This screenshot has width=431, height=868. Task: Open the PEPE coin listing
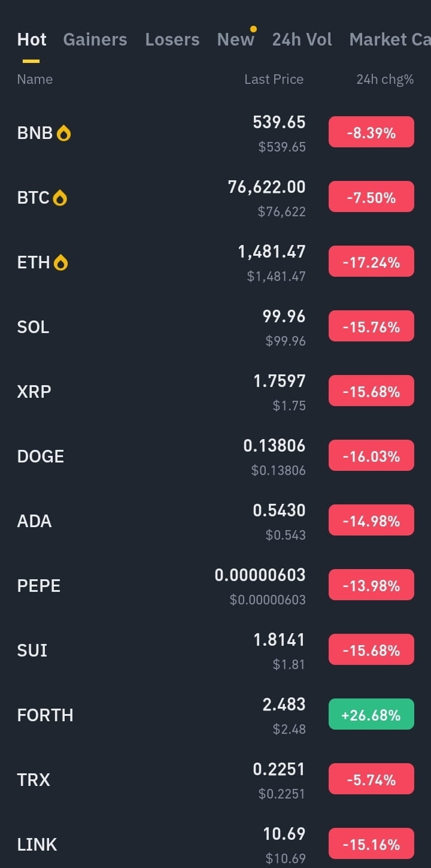pos(215,586)
